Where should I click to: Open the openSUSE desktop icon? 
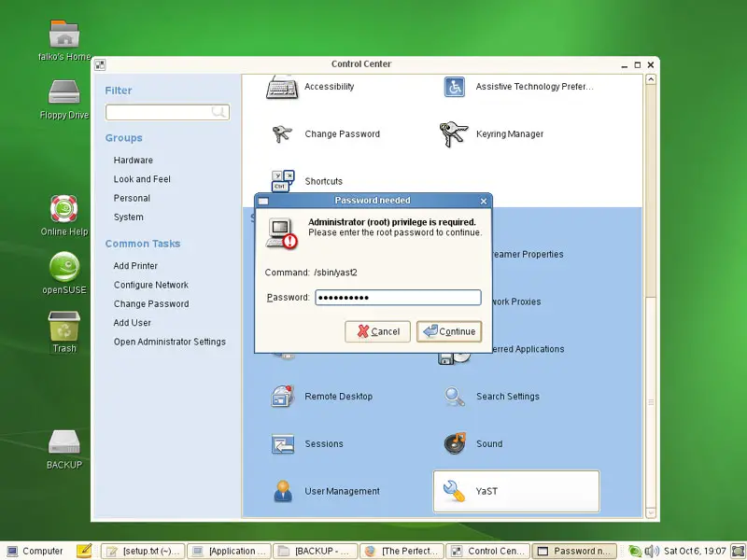[64, 267]
